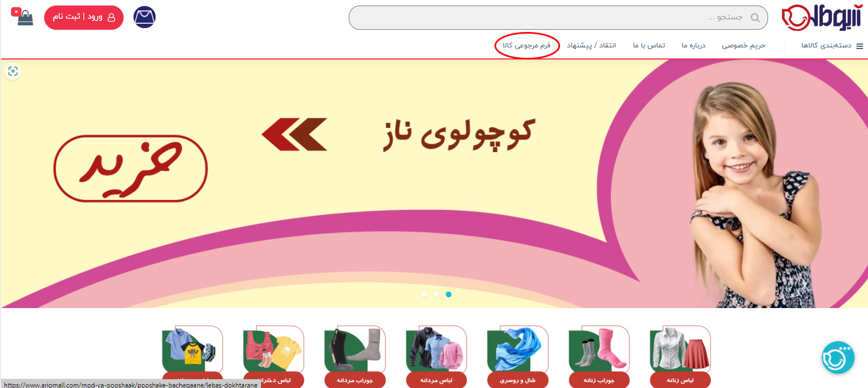Open men's clothing category (لباس مردانه)
The image size is (868, 388).
click(x=436, y=356)
